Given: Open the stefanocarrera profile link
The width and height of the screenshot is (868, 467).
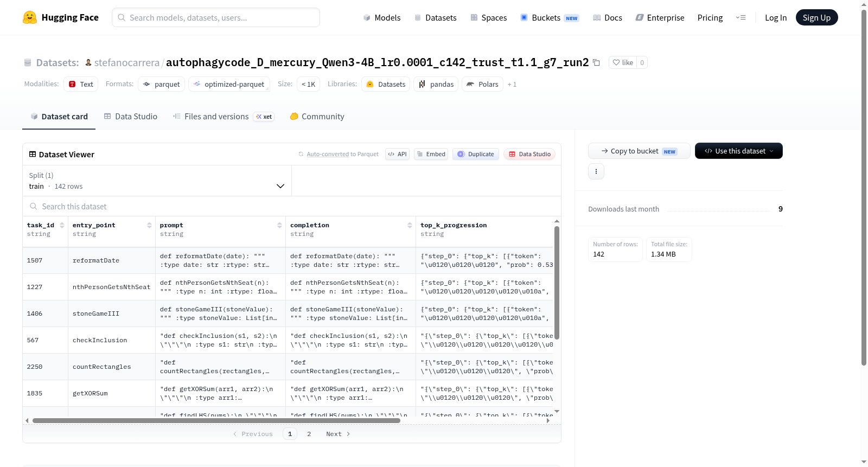Looking at the screenshot, I should point(126,62).
